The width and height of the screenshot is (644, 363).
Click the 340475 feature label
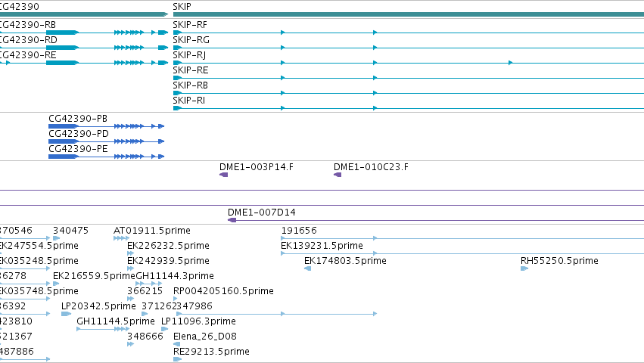70,231
